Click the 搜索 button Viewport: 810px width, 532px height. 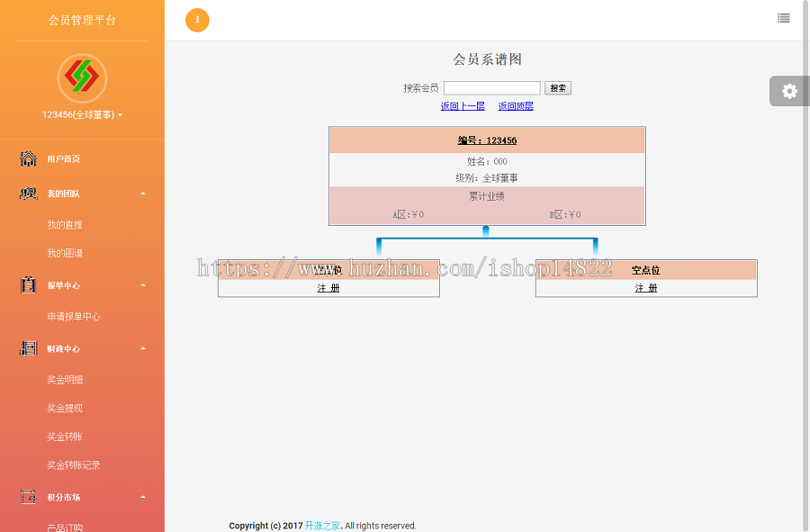(x=557, y=88)
